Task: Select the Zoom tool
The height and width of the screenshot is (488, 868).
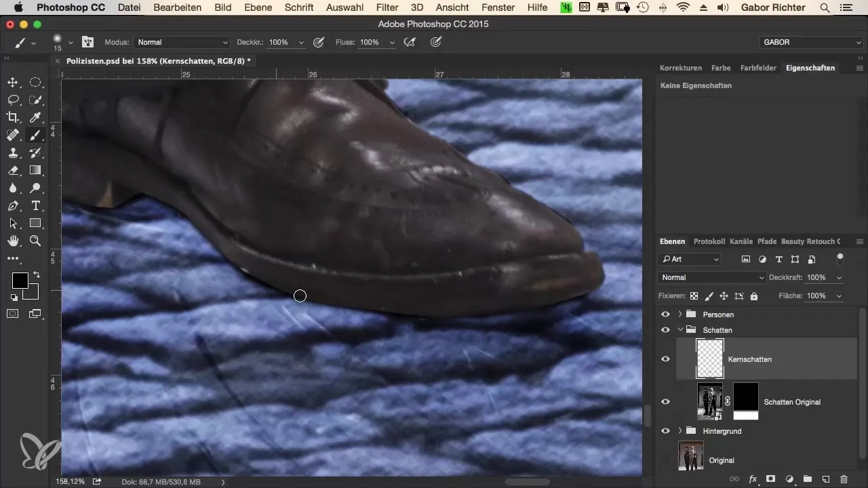Action: pos(36,241)
